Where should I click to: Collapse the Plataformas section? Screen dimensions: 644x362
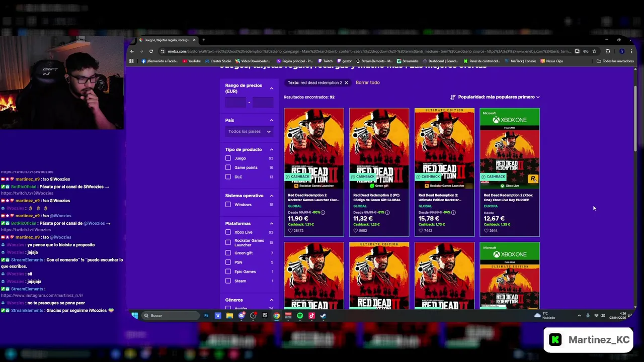pyautogui.click(x=272, y=224)
